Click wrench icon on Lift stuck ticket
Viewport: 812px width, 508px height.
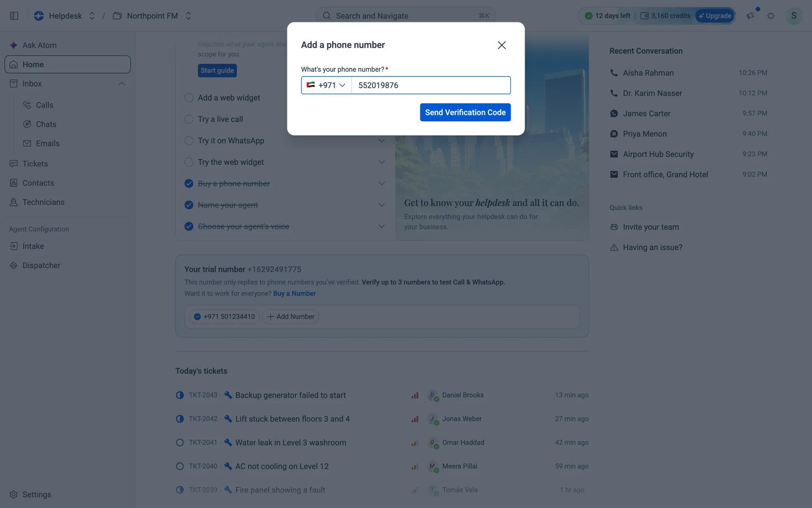pyautogui.click(x=228, y=419)
